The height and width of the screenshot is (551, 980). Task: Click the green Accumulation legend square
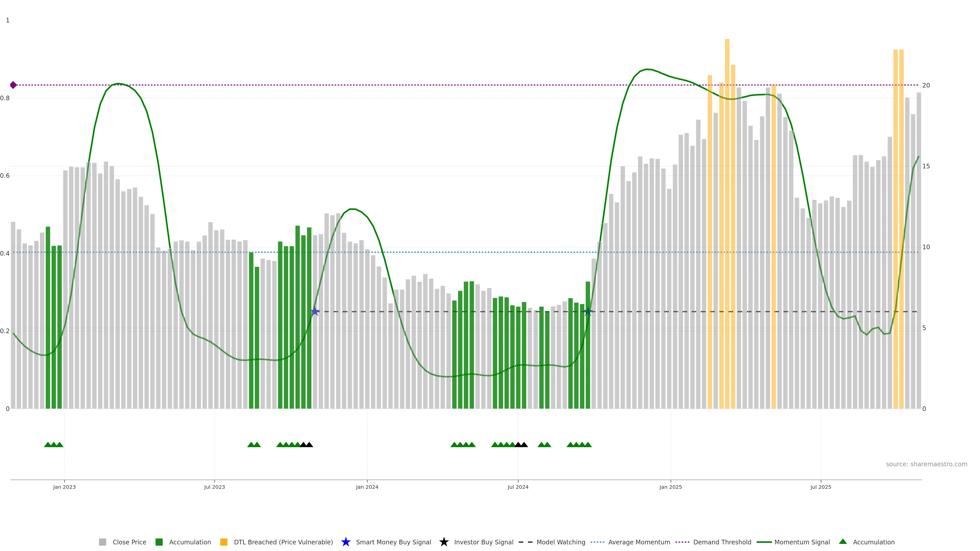159,542
